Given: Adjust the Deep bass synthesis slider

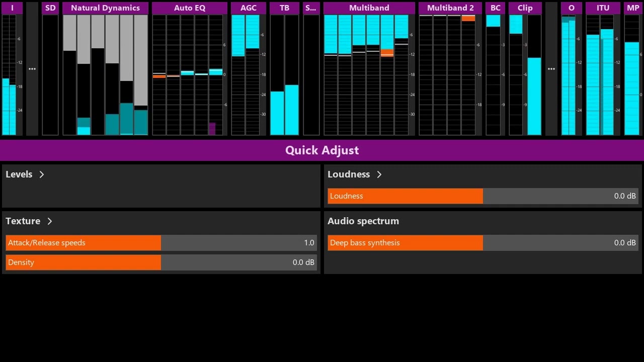Looking at the screenshot, I should click(483, 243).
